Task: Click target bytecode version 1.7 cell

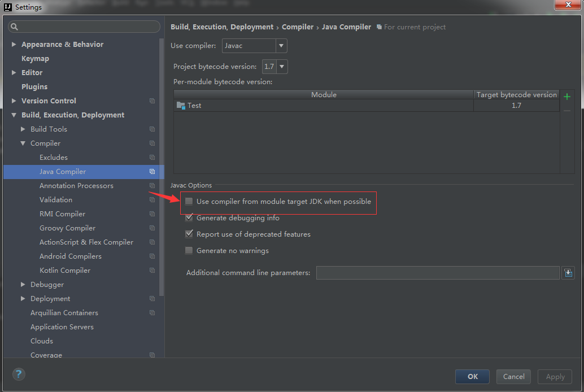Action: click(516, 106)
